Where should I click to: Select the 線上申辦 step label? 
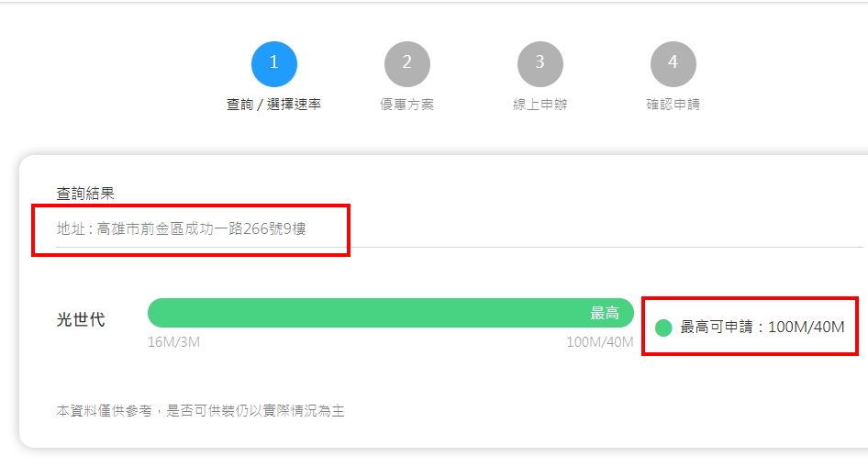coord(540,104)
